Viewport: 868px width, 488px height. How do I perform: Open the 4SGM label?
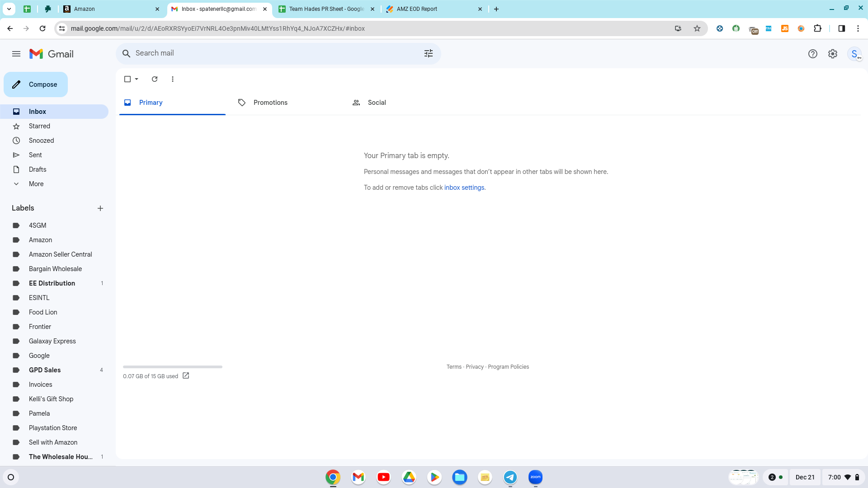[54, 225]
